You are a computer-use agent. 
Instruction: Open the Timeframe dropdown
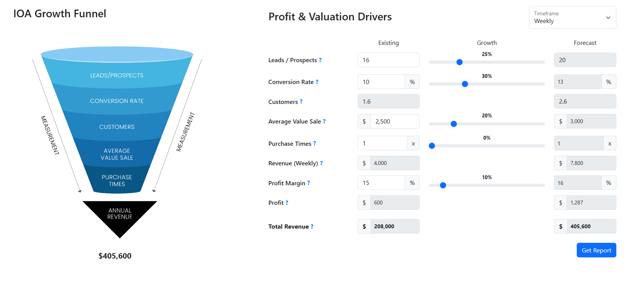pyautogui.click(x=572, y=18)
